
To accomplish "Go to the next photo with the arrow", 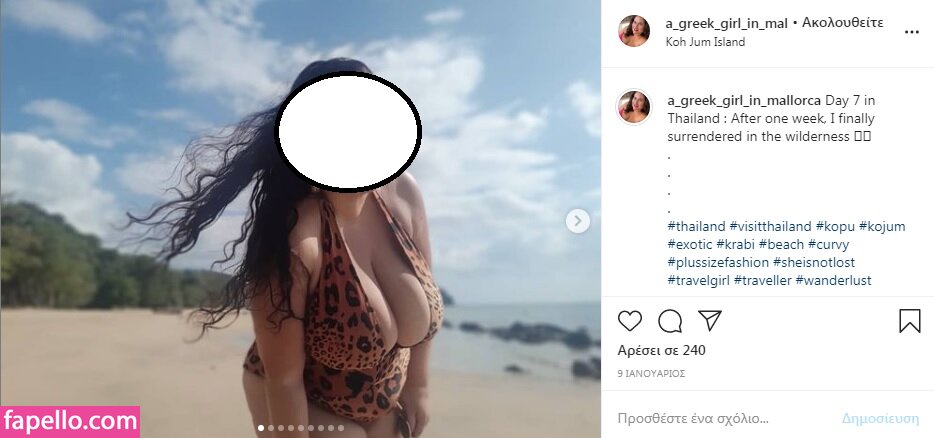I will (577, 221).
